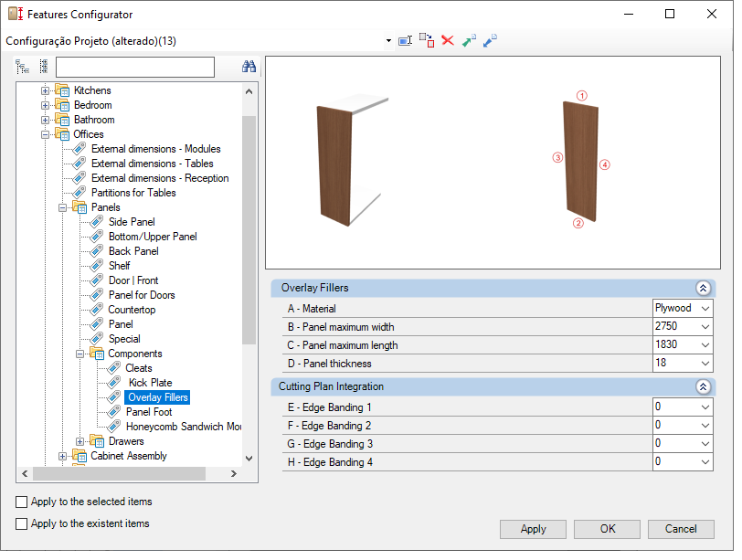Click the folder icon beside Kitchens
The height and width of the screenshot is (560, 742).
click(x=62, y=90)
